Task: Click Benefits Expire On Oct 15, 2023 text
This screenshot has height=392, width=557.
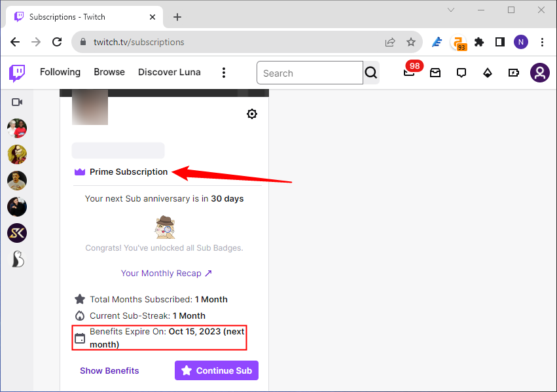Action: pyautogui.click(x=167, y=338)
